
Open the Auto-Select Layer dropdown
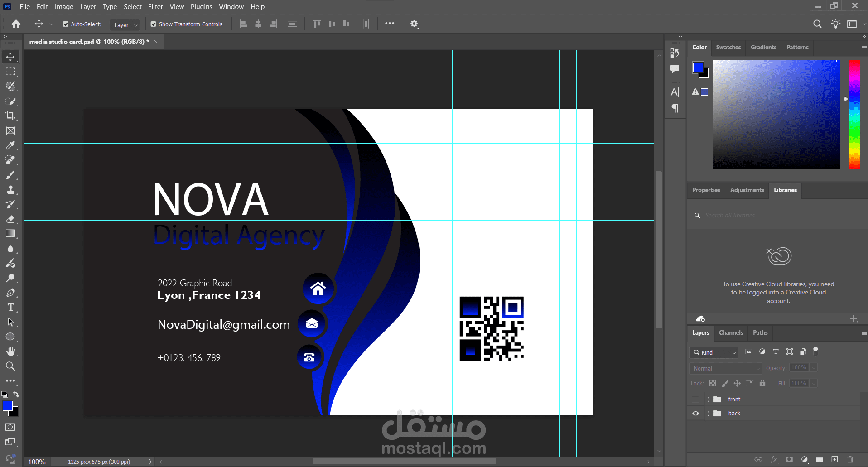coord(125,25)
